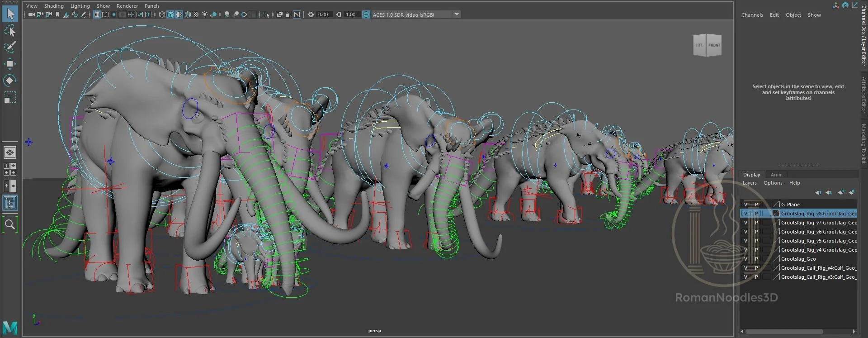Switch to the Display layers tab
Image resolution: width=868 pixels, height=338 pixels.
click(751, 175)
